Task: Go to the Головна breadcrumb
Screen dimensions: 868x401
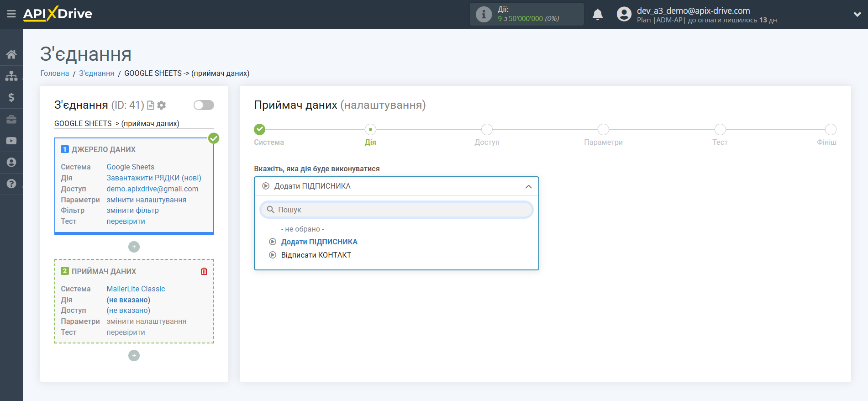Action: pyautogui.click(x=55, y=73)
